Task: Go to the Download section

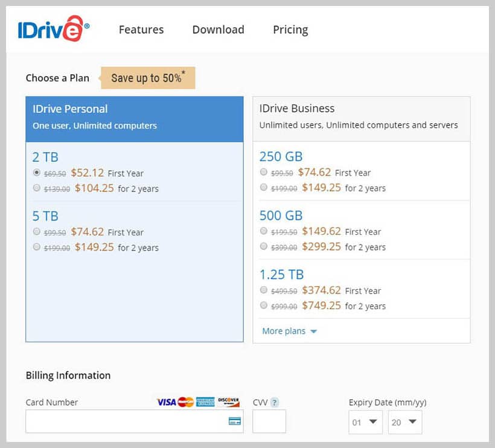Action: [218, 29]
